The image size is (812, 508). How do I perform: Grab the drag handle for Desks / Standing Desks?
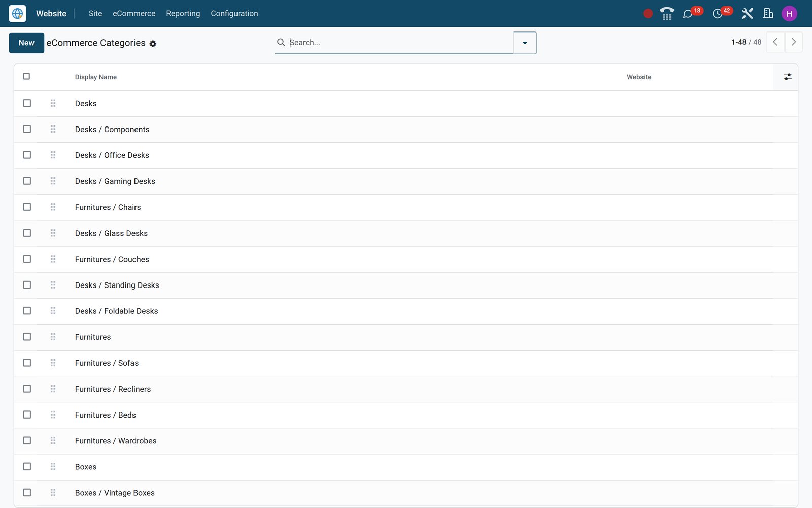[53, 284]
